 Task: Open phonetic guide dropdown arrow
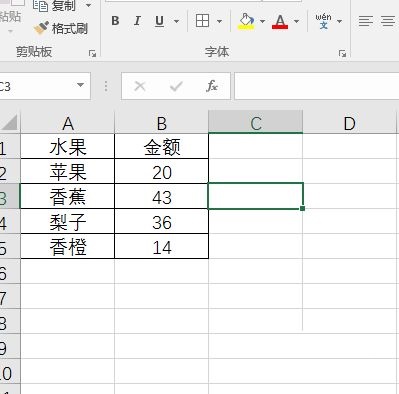tap(339, 21)
